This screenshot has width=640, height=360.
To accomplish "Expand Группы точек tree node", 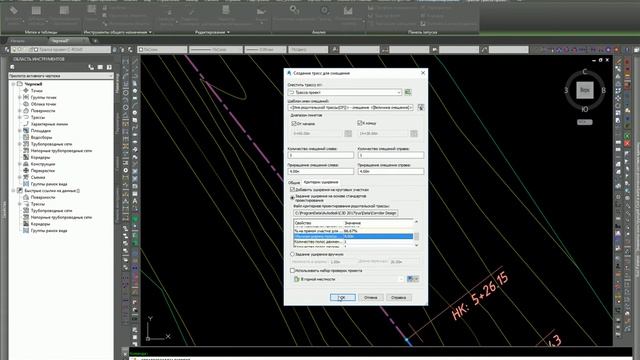I will click(20, 98).
